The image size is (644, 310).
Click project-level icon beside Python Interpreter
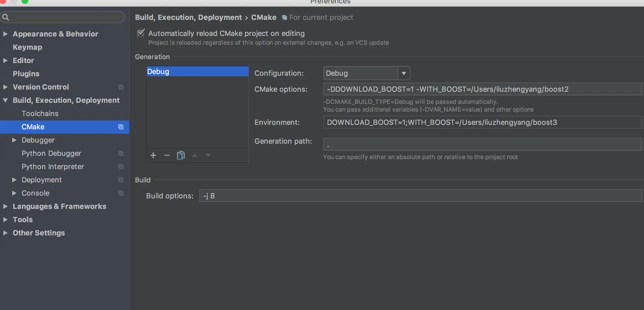tap(121, 167)
